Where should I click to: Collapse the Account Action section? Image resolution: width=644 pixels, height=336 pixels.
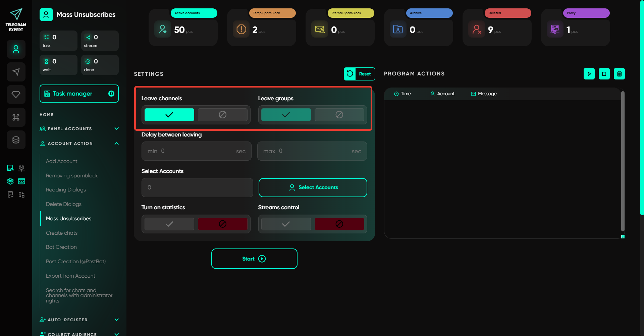tap(116, 144)
